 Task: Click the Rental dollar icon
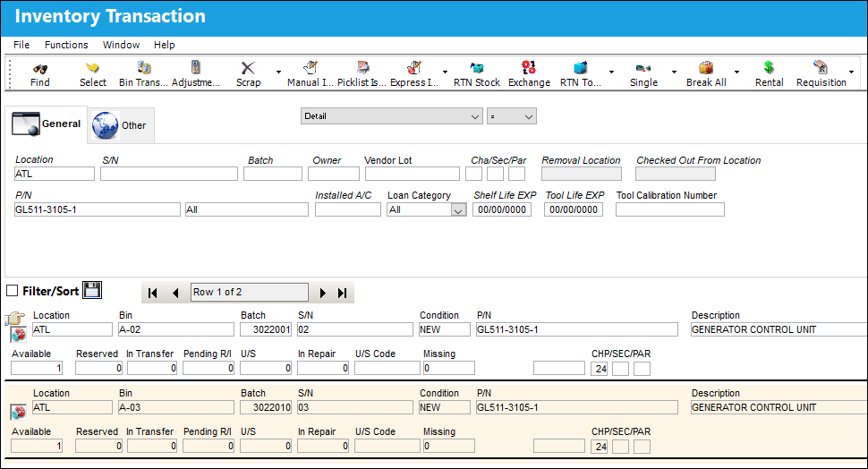pyautogui.click(x=769, y=67)
